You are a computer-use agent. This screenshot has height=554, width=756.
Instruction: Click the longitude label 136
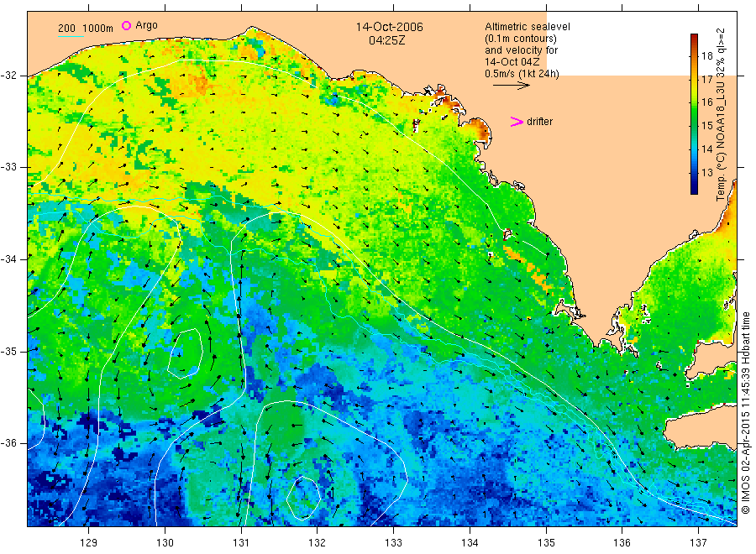[622, 543]
